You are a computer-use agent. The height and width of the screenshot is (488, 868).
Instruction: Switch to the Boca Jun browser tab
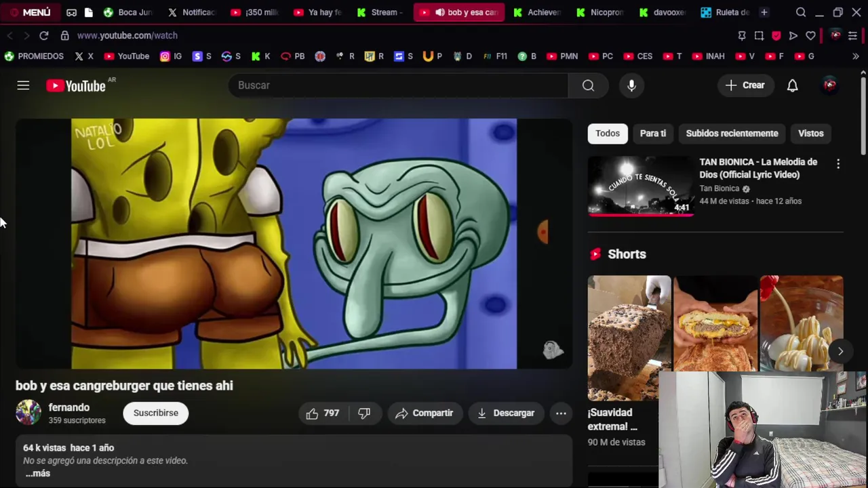tap(129, 12)
